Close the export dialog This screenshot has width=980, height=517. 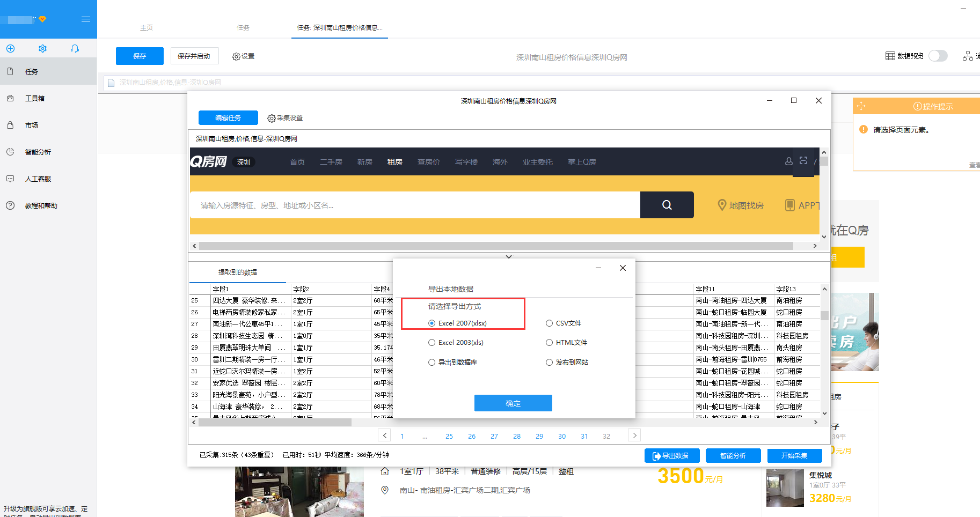click(623, 268)
